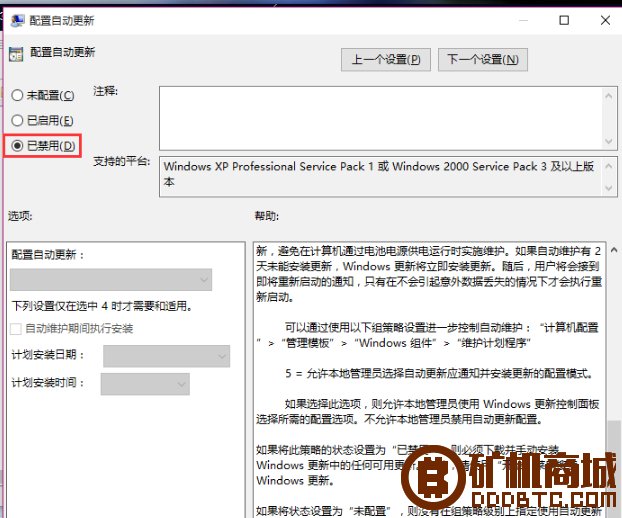Click the 支持的平台 box scroll down arrow
The image size is (622, 518).
609,188
